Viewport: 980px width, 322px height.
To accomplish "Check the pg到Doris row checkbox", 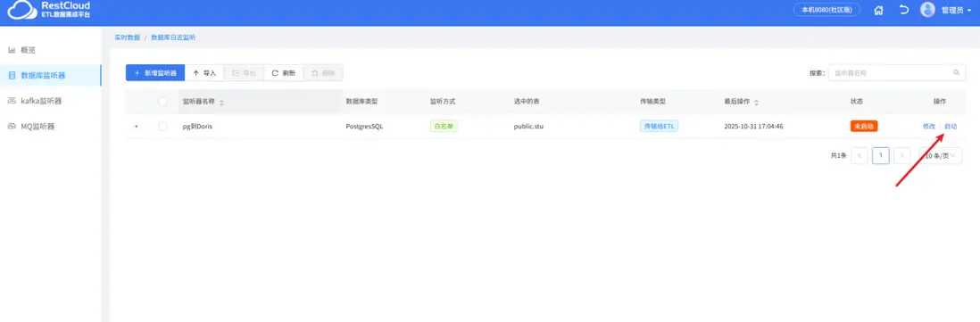I will [x=163, y=126].
